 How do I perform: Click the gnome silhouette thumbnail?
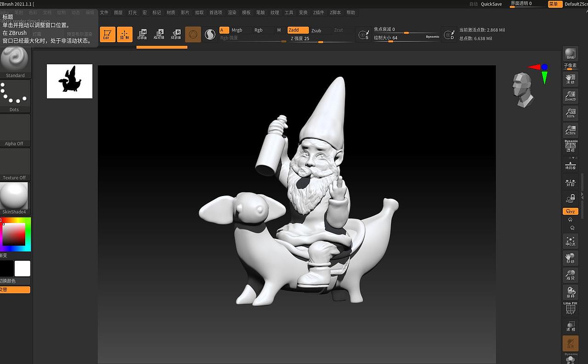click(70, 81)
